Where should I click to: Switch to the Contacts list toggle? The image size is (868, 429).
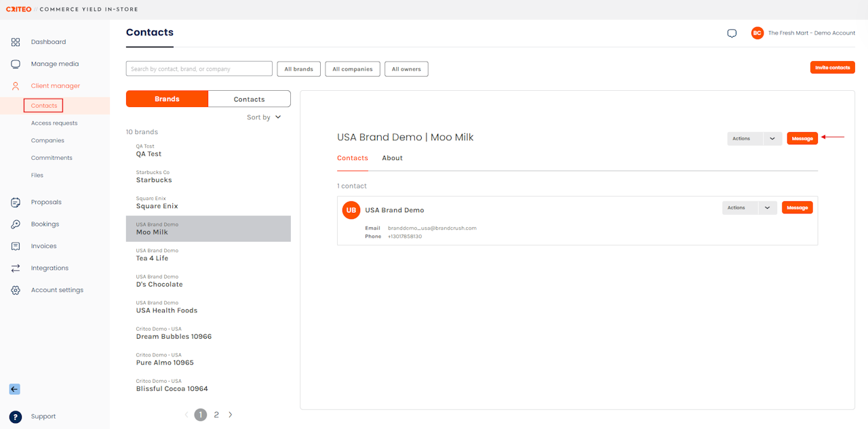(x=249, y=99)
